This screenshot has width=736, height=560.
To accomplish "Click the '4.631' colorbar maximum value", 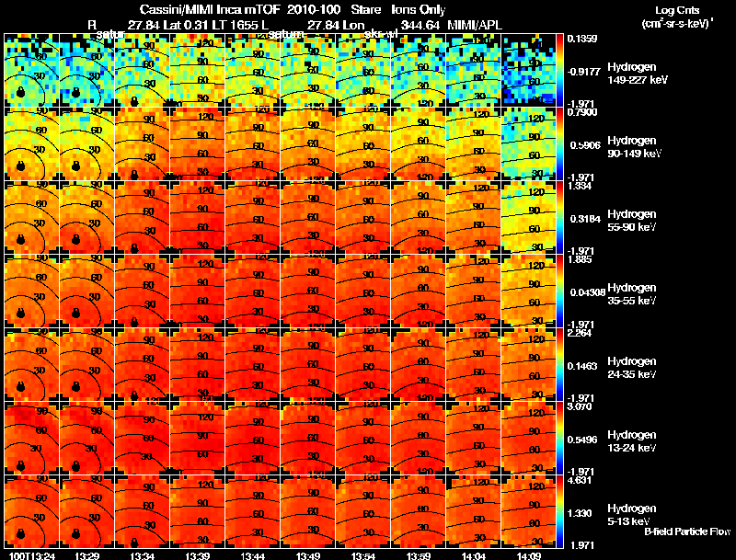I will (580, 480).
